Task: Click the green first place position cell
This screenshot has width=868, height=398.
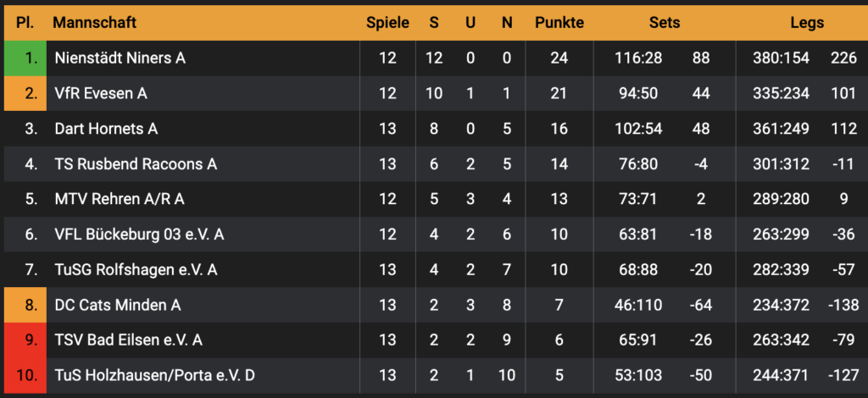Action: point(25,58)
